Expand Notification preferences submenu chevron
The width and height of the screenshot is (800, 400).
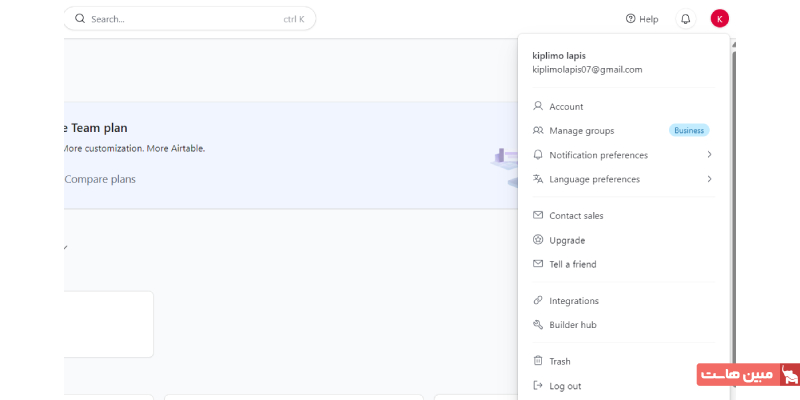709,155
